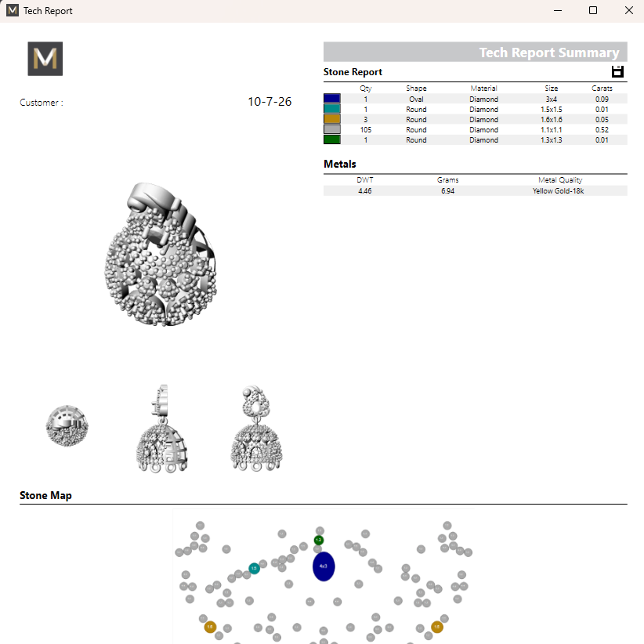Click the 'Stone Report' heading
This screenshot has width=644, height=644.
pos(353,72)
